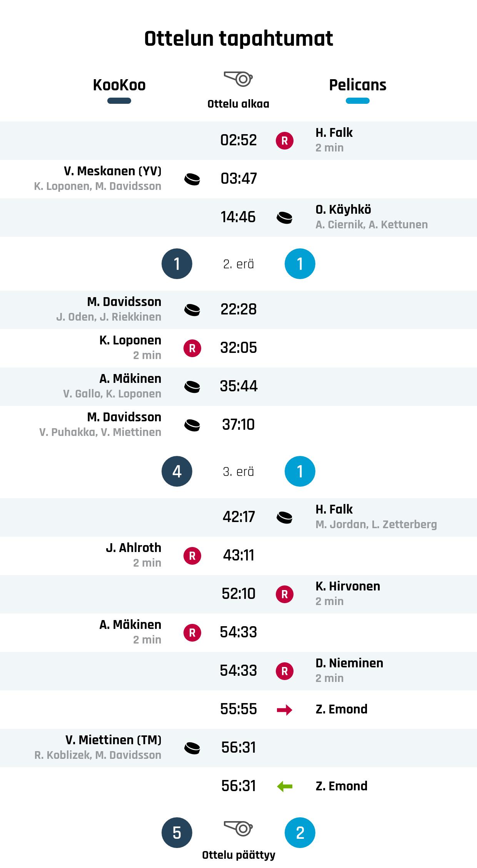Click player name H. Falk at 42:17
Image resolution: width=477 pixels, height=868 pixels.
click(x=334, y=509)
